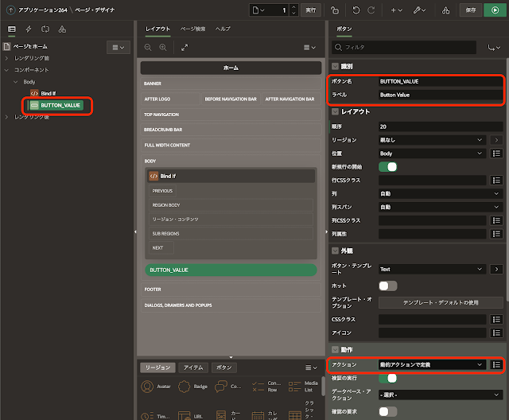The image size is (509, 420).
Task: Open the tree pane hamburger menu
Action: [119, 48]
